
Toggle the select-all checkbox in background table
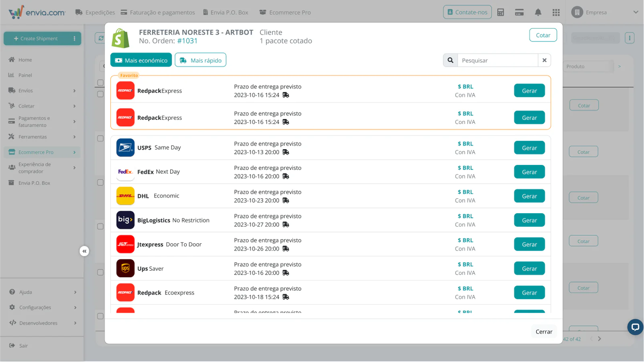pos(100,82)
